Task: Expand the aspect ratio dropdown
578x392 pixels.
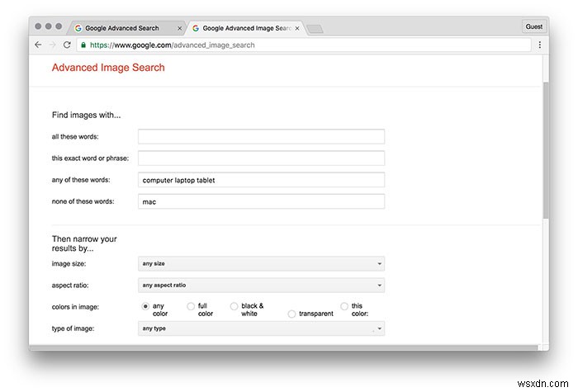Action: pyautogui.click(x=261, y=286)
